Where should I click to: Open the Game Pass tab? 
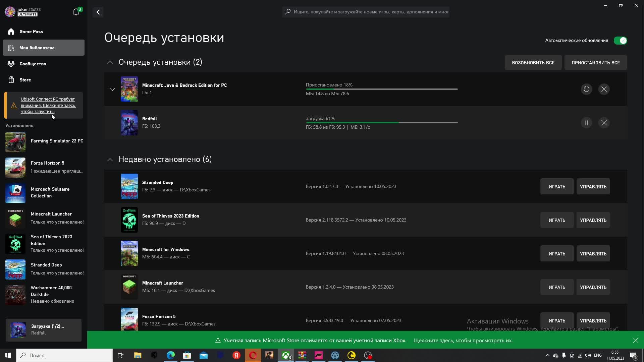point(31,32)
